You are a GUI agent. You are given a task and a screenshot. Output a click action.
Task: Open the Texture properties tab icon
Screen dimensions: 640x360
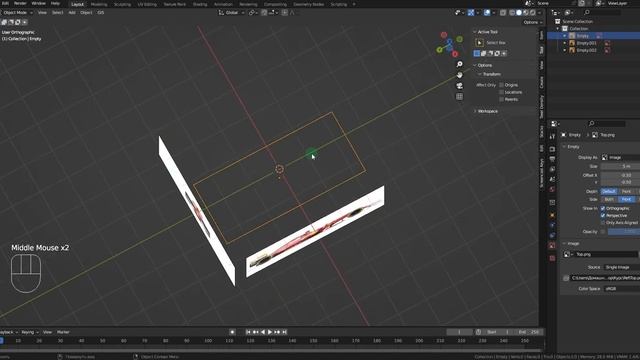[x=552, y=258]
